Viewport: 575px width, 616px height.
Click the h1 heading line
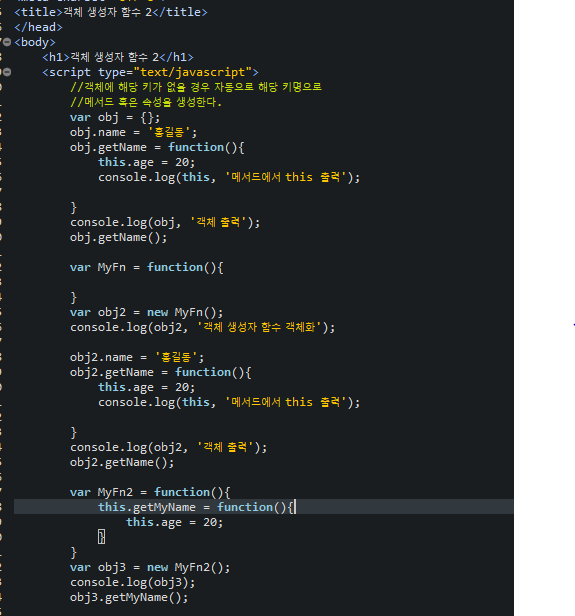(x=118, y=57)
